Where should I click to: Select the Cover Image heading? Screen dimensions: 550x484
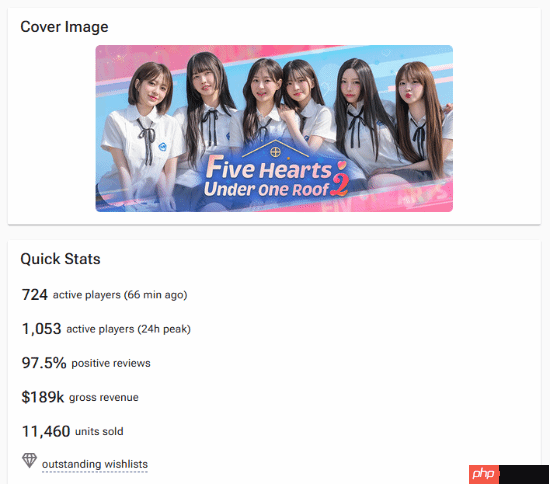(64, 27)
